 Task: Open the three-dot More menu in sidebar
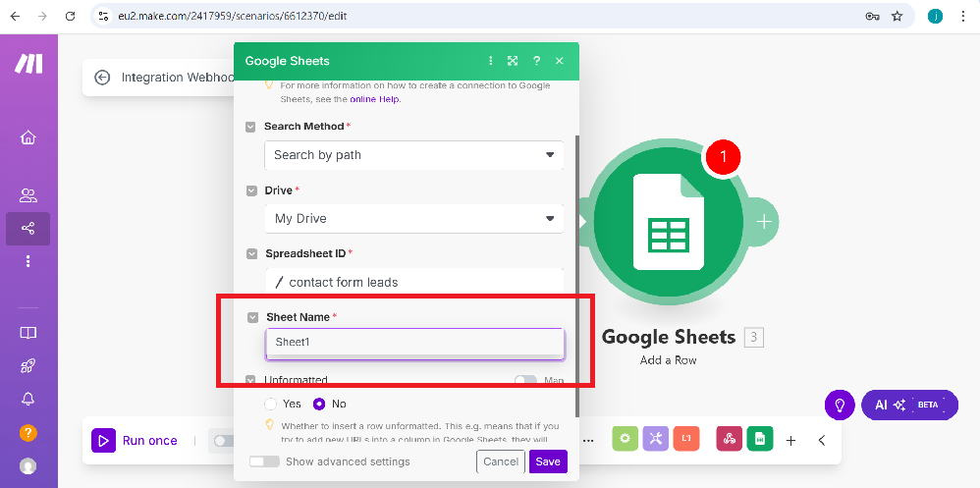pyautogui.click(x=28, y=261)
